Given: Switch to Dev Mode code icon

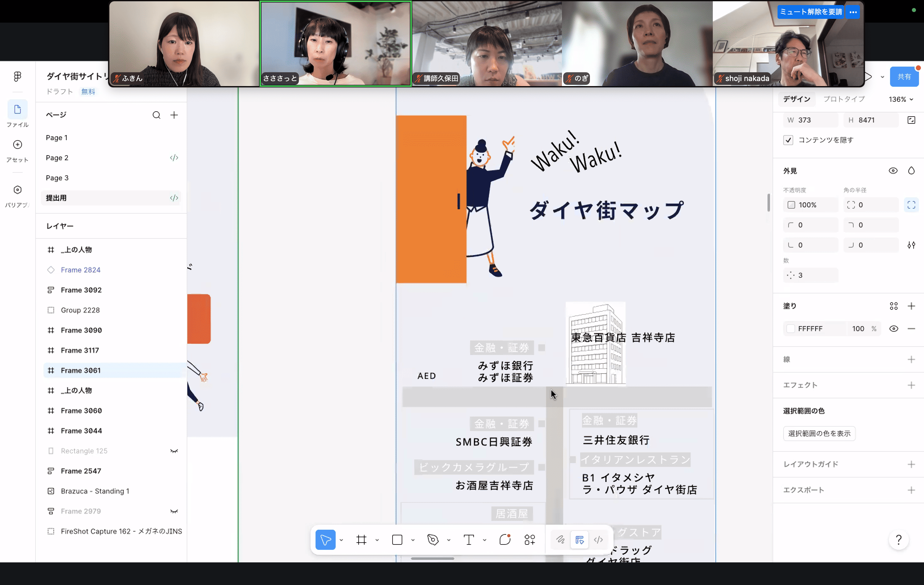Looking at the screenshot, I should tap(598, 540).
